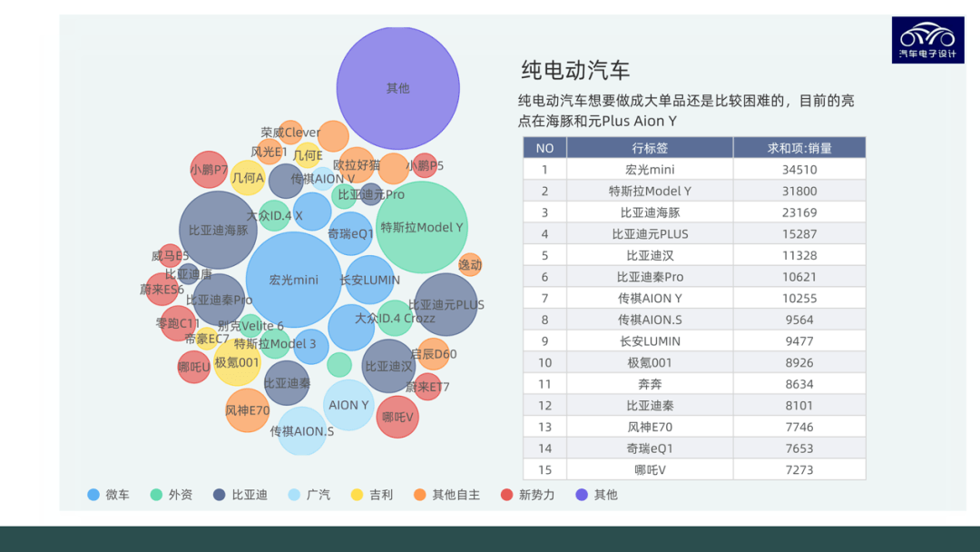
Task: Select the orange 其他自主 legend dot
Action: [x=419, y=495]
